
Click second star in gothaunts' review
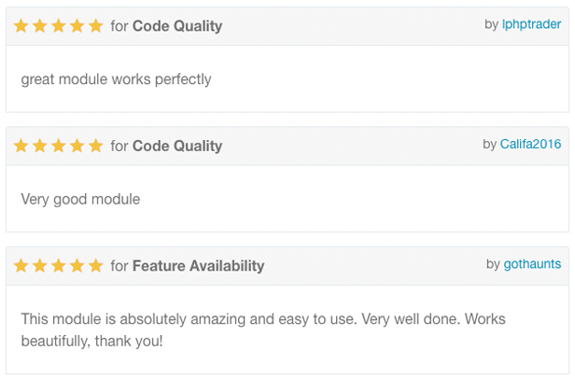[39, 265]
